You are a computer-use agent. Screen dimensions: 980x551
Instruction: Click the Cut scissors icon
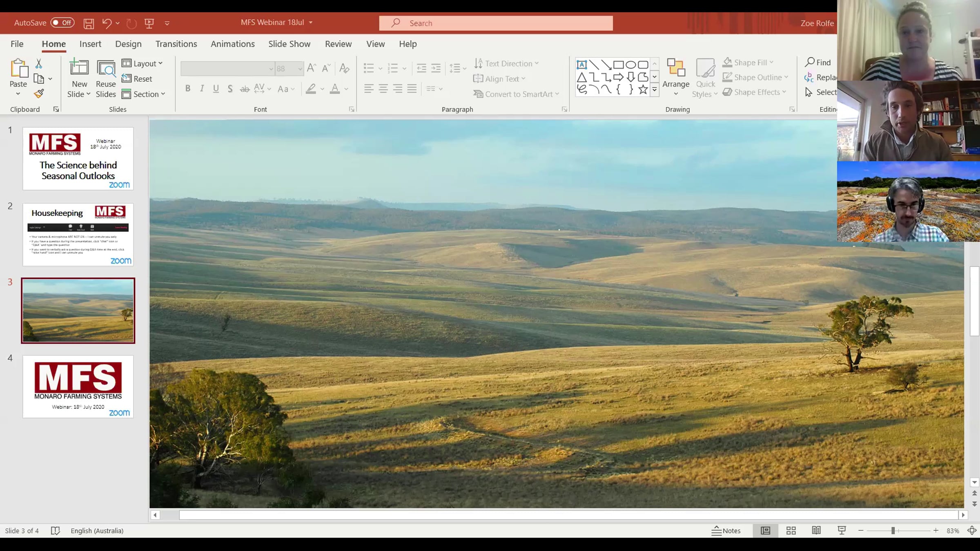coord(39,63)
